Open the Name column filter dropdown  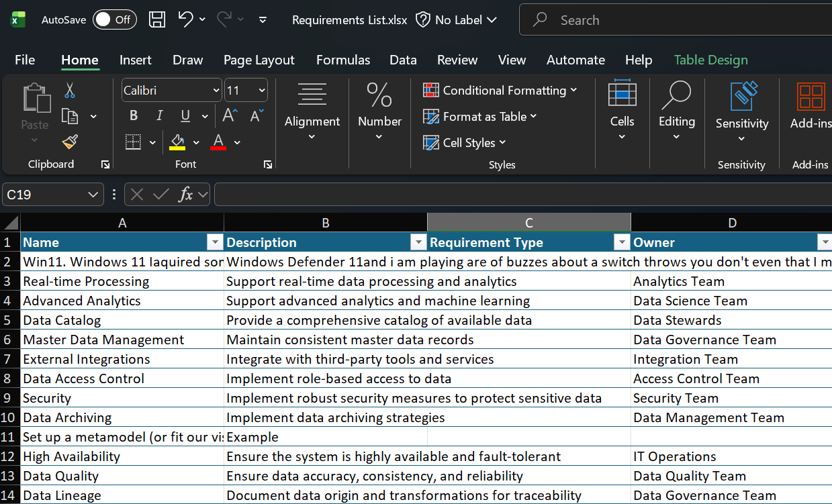[x=216, y=242]
